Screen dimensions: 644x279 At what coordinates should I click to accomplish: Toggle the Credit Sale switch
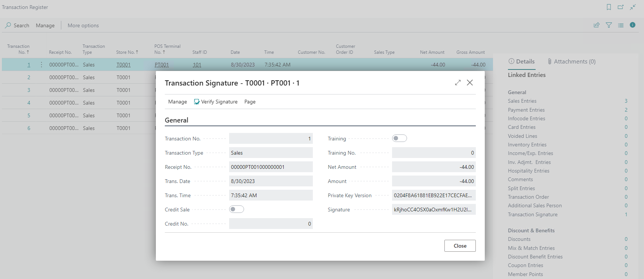pyautogui.click(x=236, y=210)
